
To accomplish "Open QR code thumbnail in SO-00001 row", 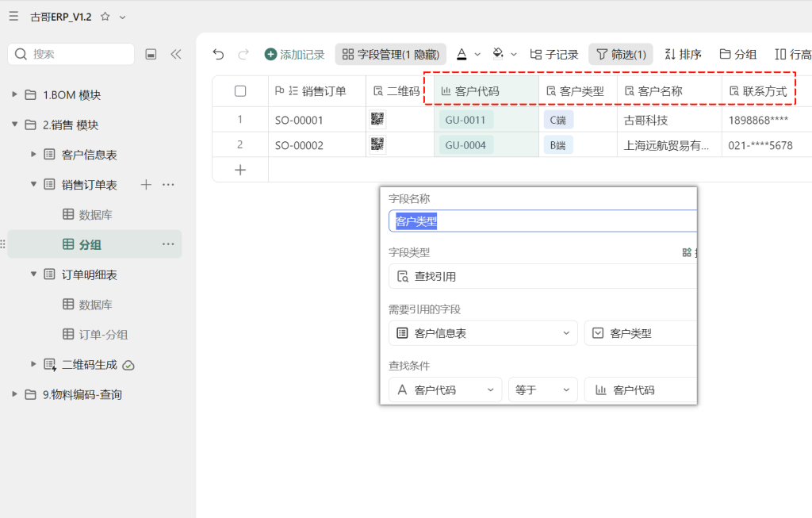I will tap(377, 119).
